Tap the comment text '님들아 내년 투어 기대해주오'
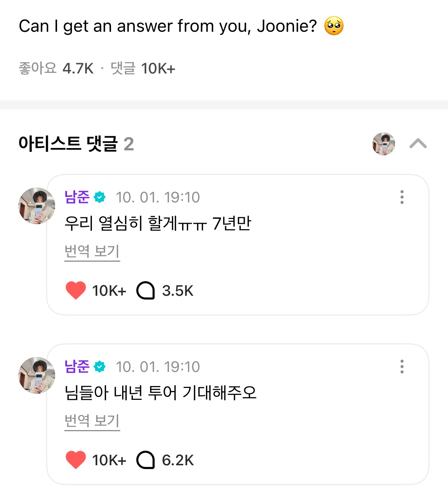 (160, 393)
